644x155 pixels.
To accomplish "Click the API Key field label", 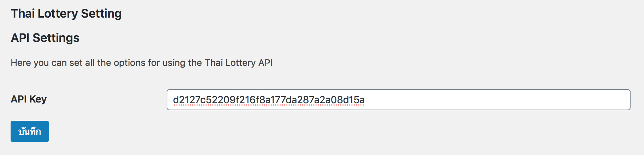I will coord(29,99).
